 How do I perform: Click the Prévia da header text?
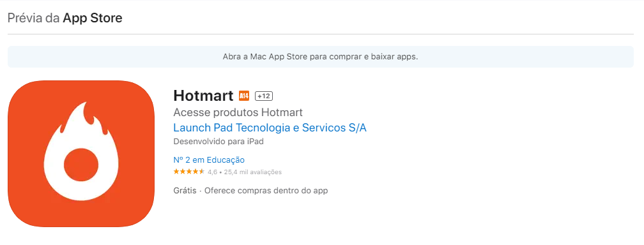[34, 18]
